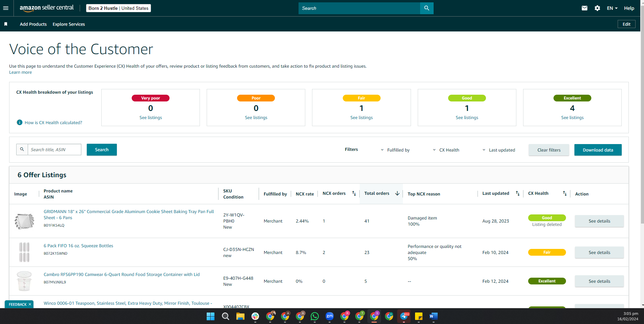The width and height of the screenshot is (644, 324).
Task: See listings under the Fair card
Action: tap(361, 118)
